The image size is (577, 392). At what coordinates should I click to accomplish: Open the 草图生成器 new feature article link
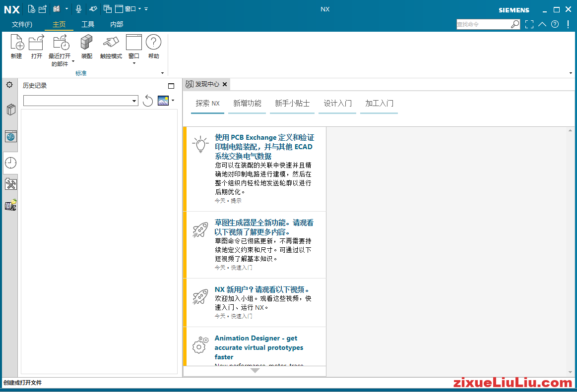(264, 227)
